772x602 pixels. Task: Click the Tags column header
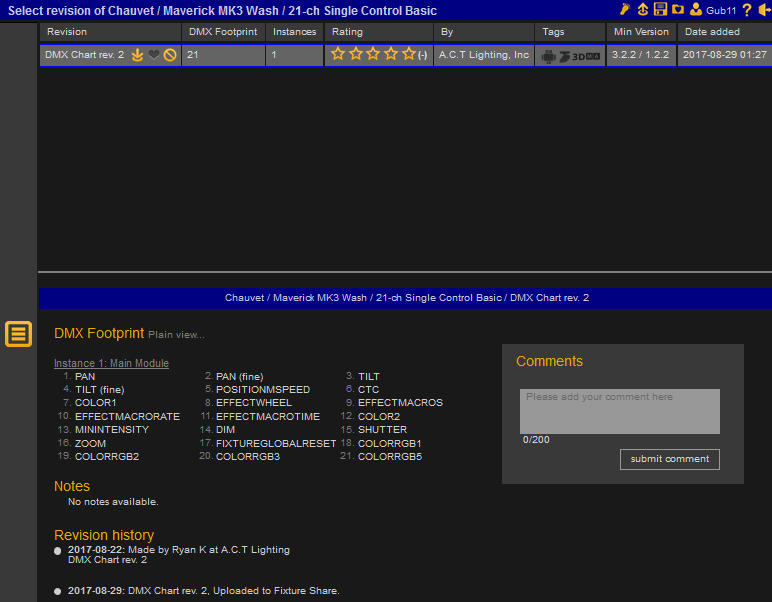tap(570, 32)
